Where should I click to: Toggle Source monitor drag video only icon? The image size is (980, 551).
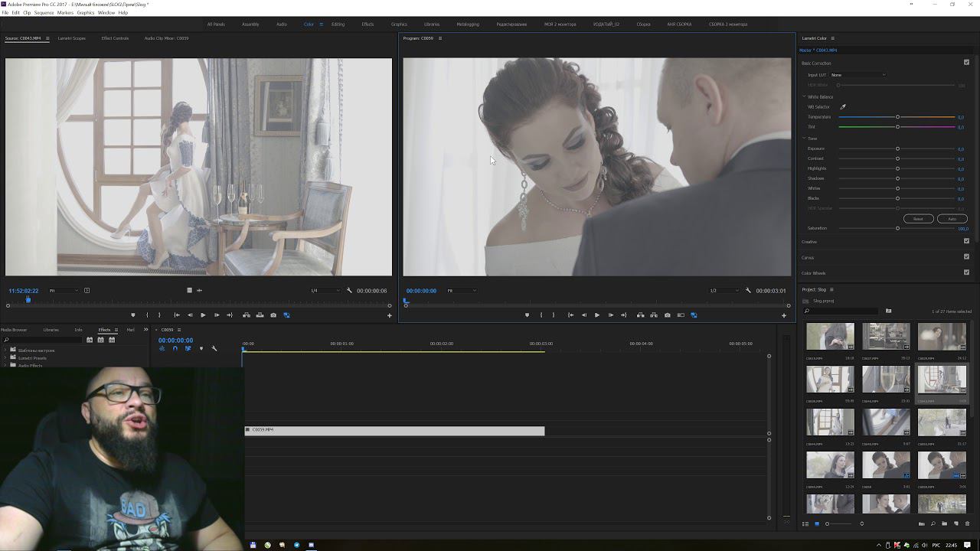(189, 290)
